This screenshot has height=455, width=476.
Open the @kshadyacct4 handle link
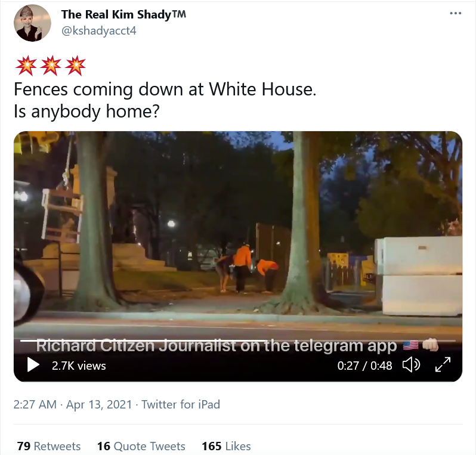[98, 30]
